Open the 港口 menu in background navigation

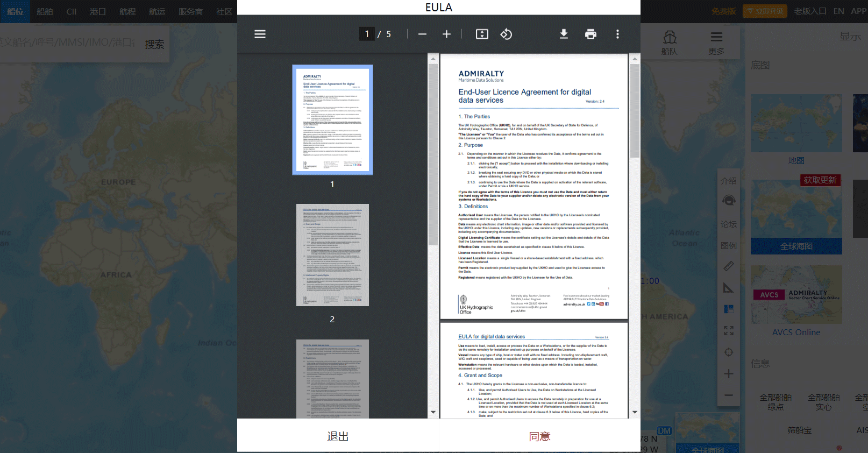(x=98, y=11)
